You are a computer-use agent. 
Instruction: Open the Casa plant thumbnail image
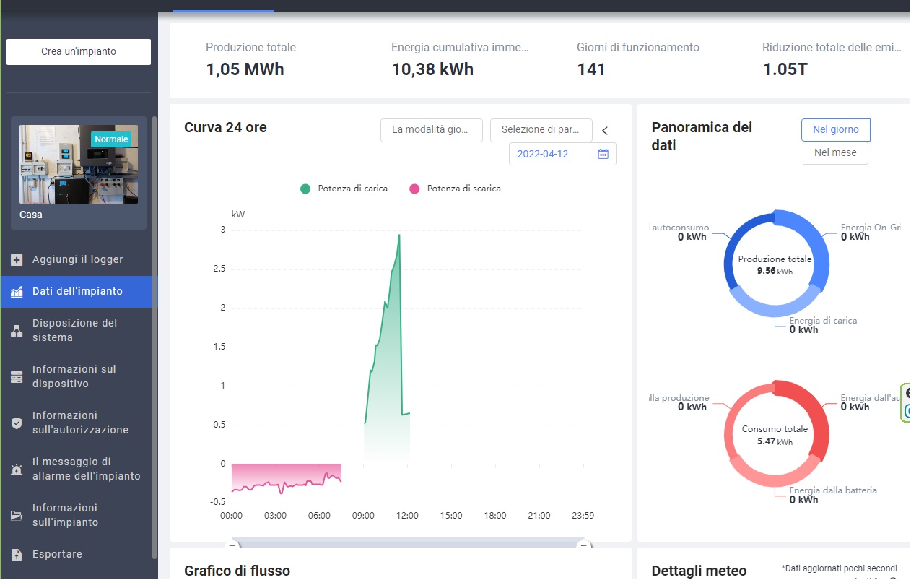[x=79, y=165]
